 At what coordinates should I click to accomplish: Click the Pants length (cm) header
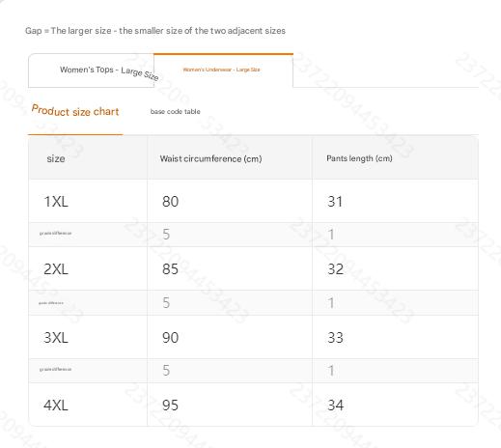tap(359, 158)
